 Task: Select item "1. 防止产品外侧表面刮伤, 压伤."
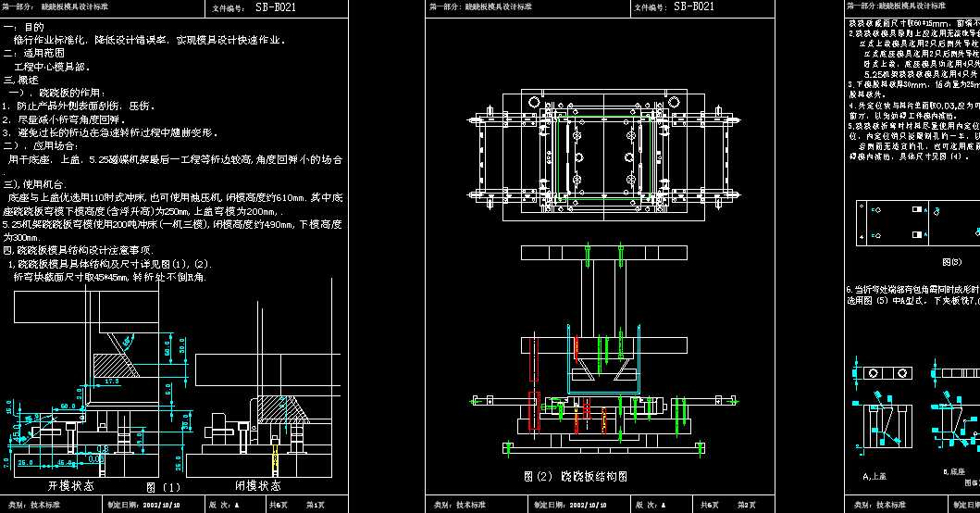(x=78, y=106)
